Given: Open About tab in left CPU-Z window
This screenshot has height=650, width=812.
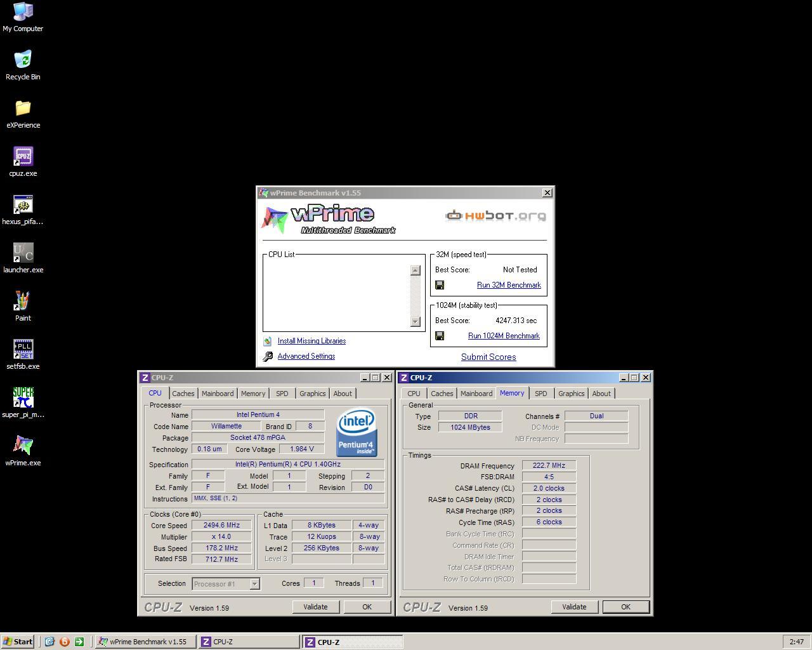Looking at the screenshot, I should coord(343,394).
